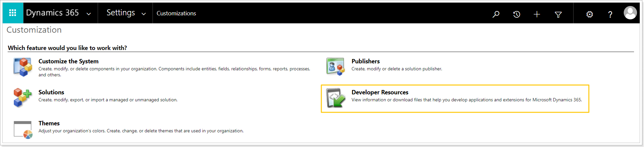Open the Developer Resources link
This screenshot has height=147, width=644.
380,92
